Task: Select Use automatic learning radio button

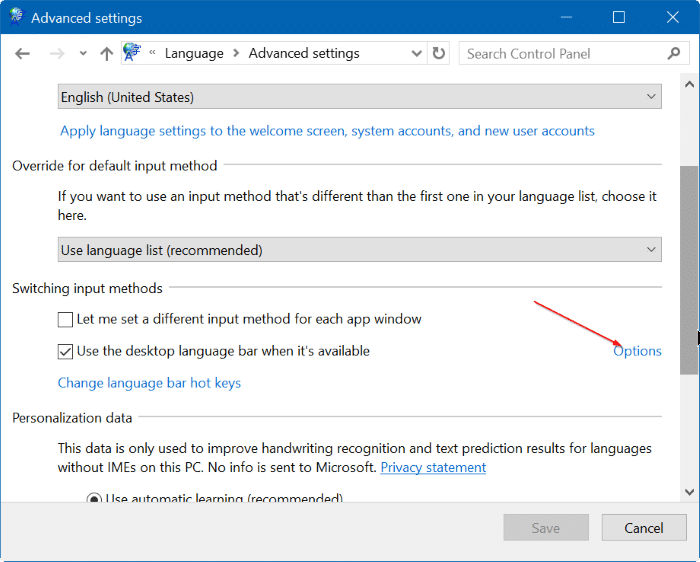Action: (x=94, y=497)
